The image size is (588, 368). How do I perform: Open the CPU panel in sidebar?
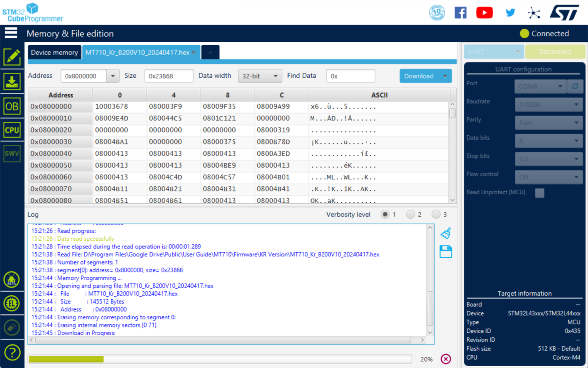pos(12,130)
